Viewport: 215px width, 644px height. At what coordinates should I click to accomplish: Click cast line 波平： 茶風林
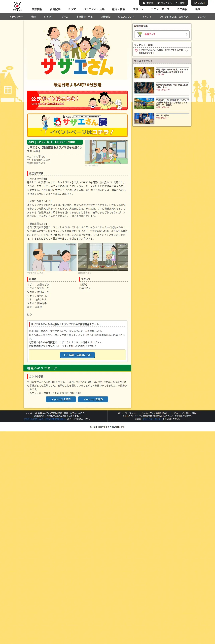pos(34,307)
